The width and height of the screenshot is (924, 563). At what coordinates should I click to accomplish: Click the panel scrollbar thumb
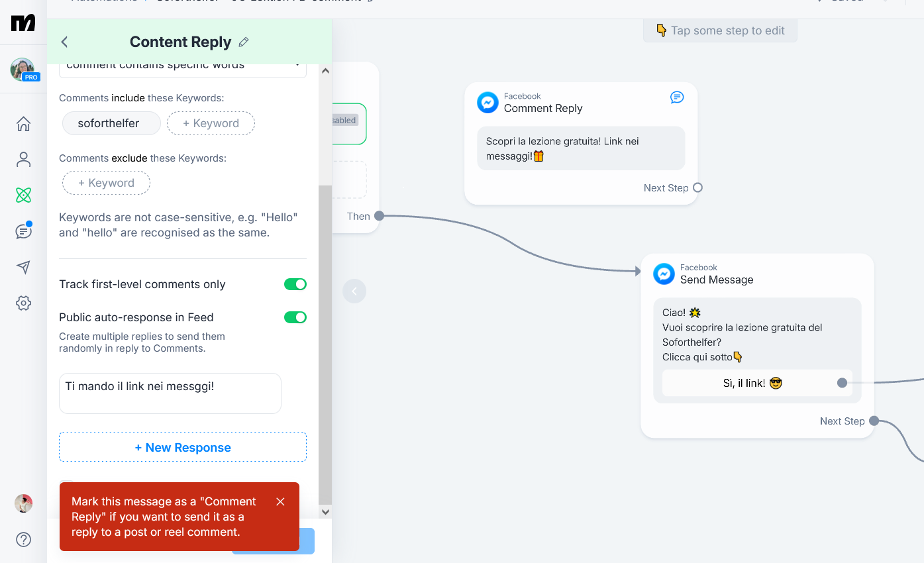(325, 344)
